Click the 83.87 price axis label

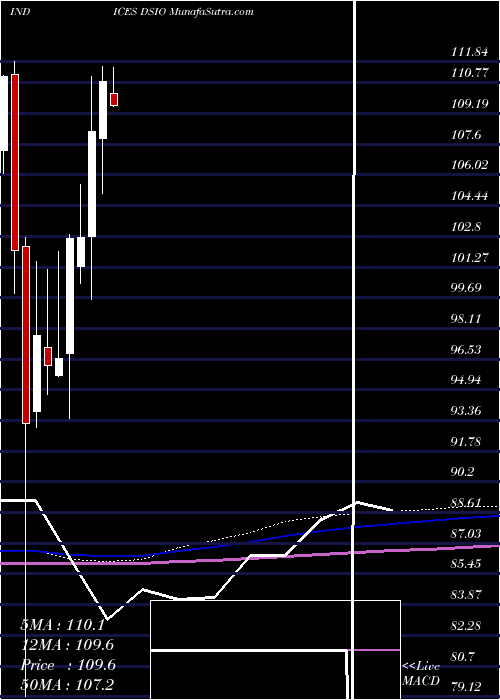pos(467,594)
